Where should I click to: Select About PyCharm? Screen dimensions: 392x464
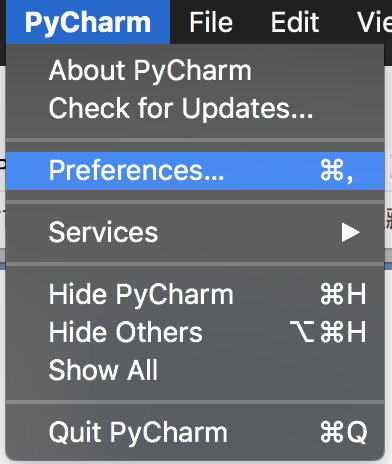coord(195,70)
